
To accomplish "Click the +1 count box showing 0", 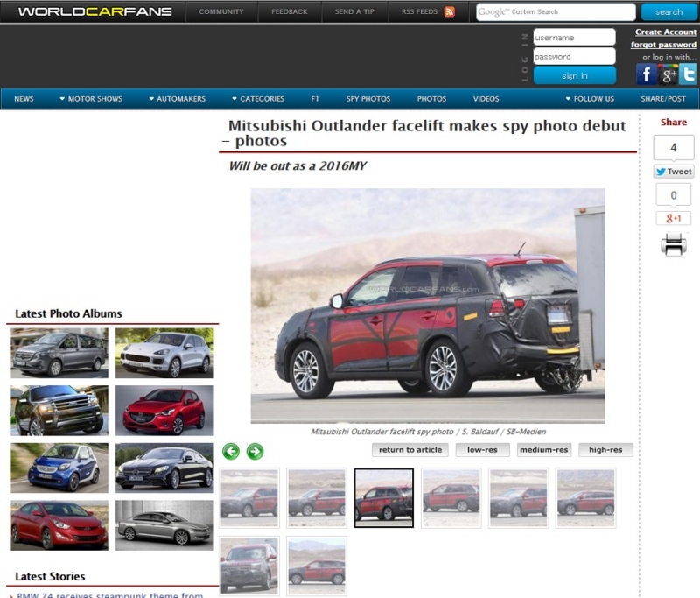I will click(x=674, y=194).
